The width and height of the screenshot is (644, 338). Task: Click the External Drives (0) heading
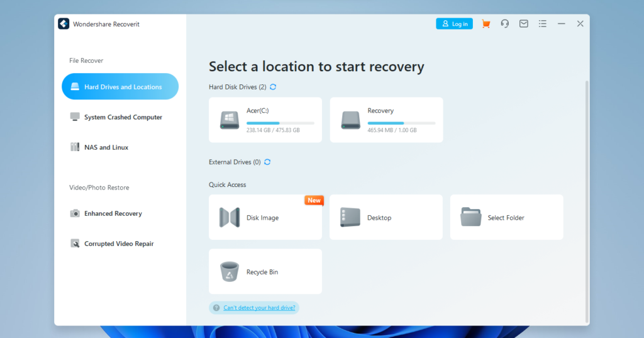[x=235, y=162]
